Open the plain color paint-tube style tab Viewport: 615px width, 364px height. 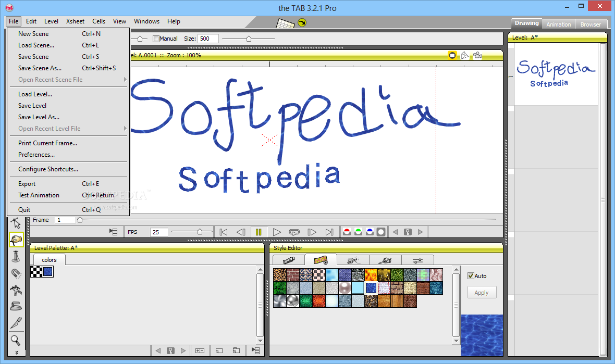coord(289,260)
